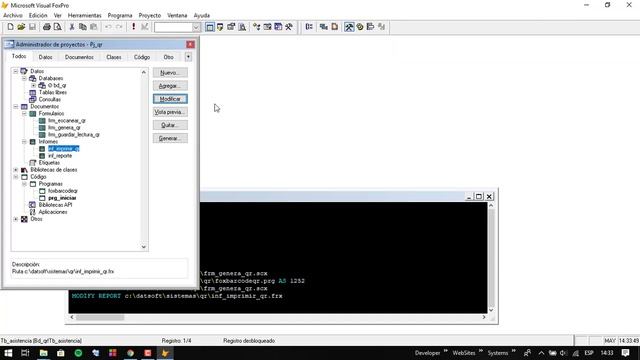Toggle the Command Window toolbar icon
This screenshot has width=640, height=360.
(209, 27)
